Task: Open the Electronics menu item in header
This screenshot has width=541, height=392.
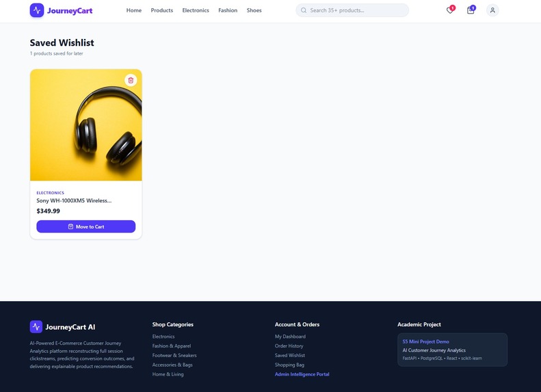Action: click(x=196, y=10)
